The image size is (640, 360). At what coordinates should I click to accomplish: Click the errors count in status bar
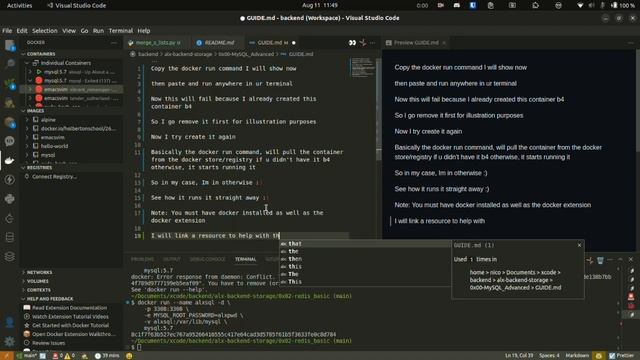coord(58,356)
